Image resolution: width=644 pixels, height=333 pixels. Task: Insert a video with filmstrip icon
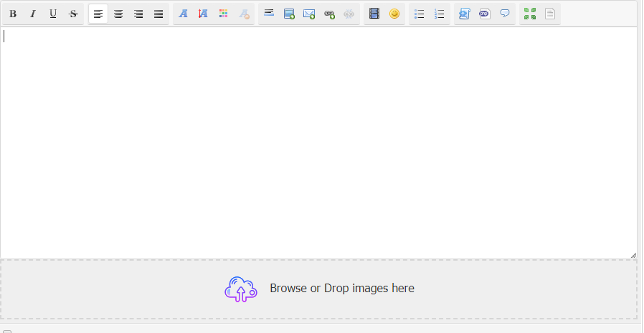[374, 14]
